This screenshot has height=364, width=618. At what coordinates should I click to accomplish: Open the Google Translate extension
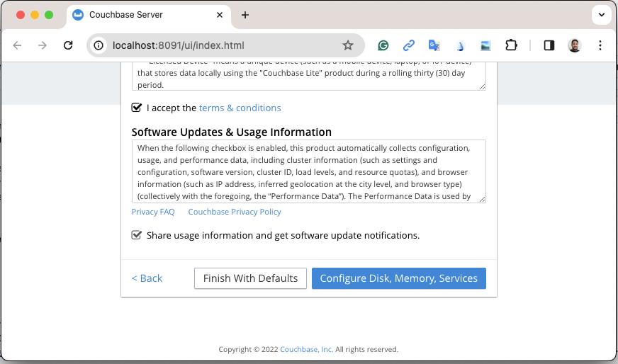pos(434,46)
